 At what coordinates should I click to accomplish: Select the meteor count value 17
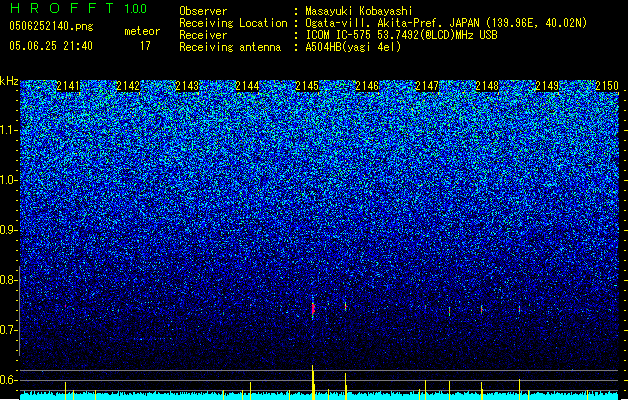145,46
